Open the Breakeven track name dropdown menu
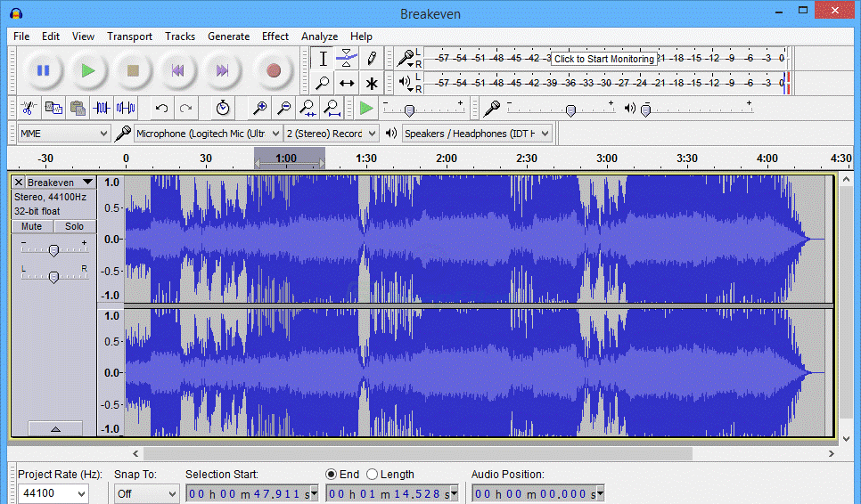Image resolution: width=861 pixels, height=504 pixels. (61, 182)
